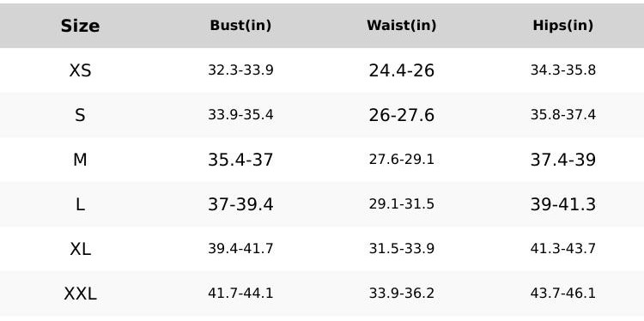Click the XS bust value 32.3-33.9

tap(240, 70)
